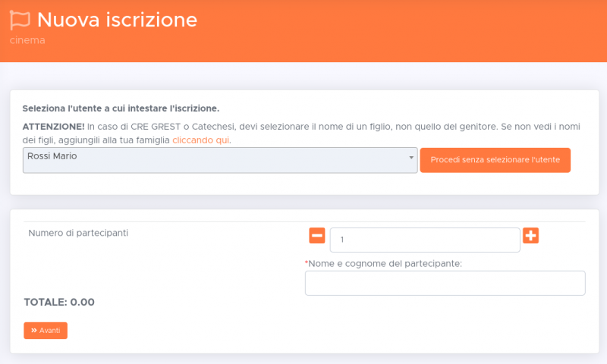Screen dimensions: 607x364
Task: Open the Rossi Mario user selector
Action: click(x=219, y=160)
